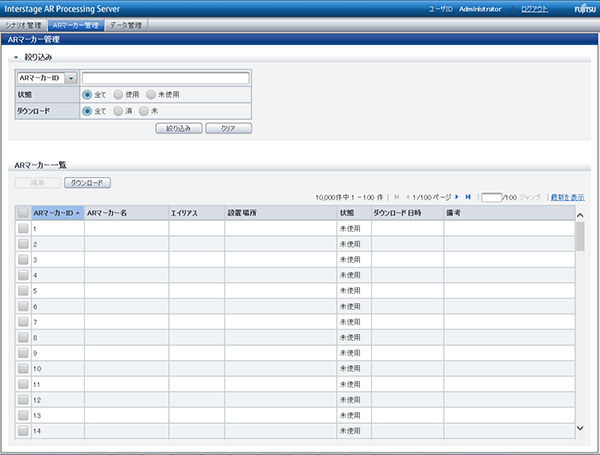Open the ARマーカーID filter dropdown
The height and width of the screenshot is (455, 600).
[x=71, y=78]
